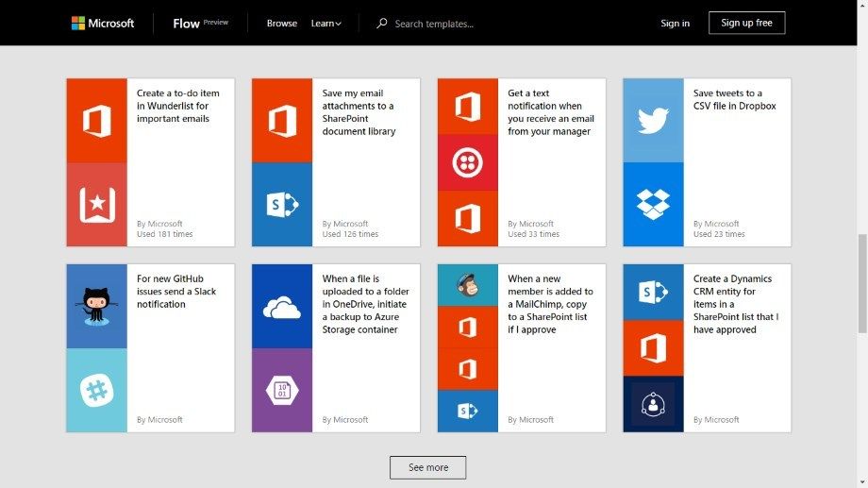
Task: Click the Dynamics CRM icon tile
Action: coord(653,404)
